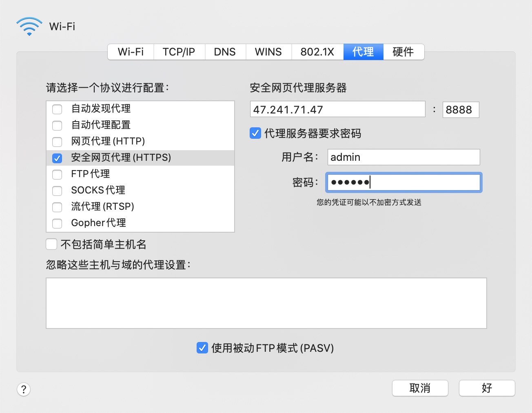Toggle 代理服务器要求密码 checkbox

[255, 133]
